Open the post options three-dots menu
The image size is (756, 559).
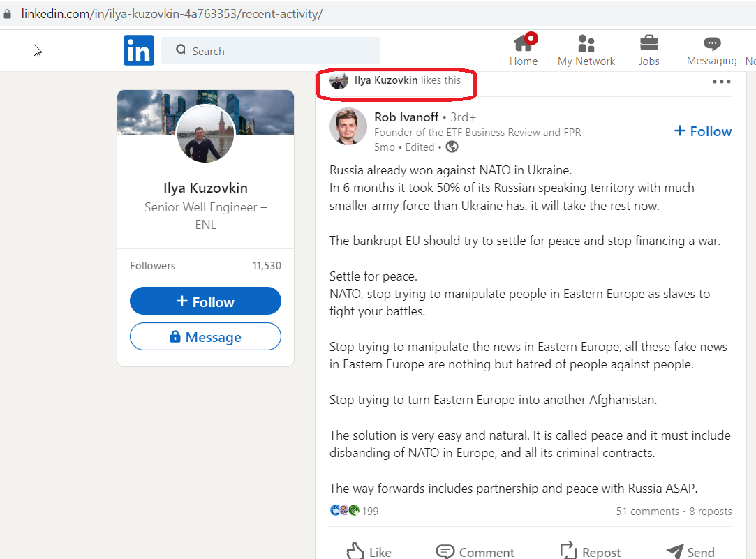click(721, 82)
